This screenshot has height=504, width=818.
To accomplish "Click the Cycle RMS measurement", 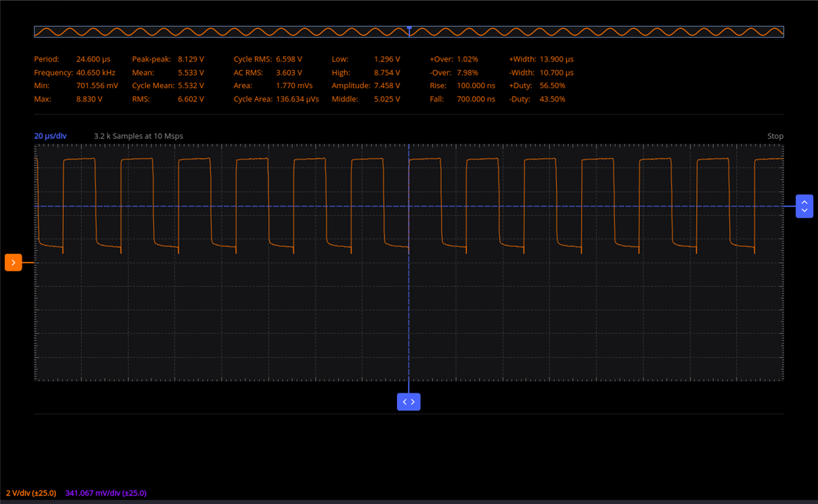I will click(x=268, y=59).
